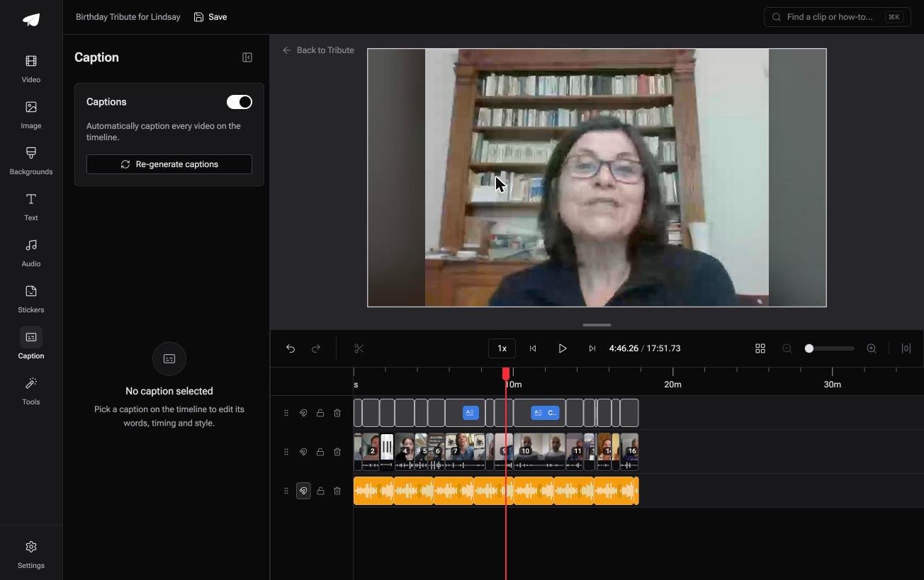Screen dimensions: 924x580
Task: Grab the video track drag handle
Action: click(x=286, y=452)
